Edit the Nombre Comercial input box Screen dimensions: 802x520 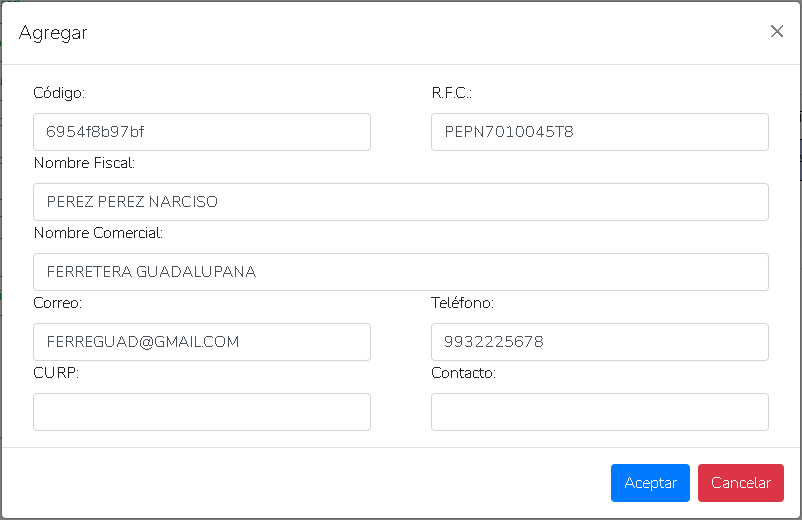point(400,272)
